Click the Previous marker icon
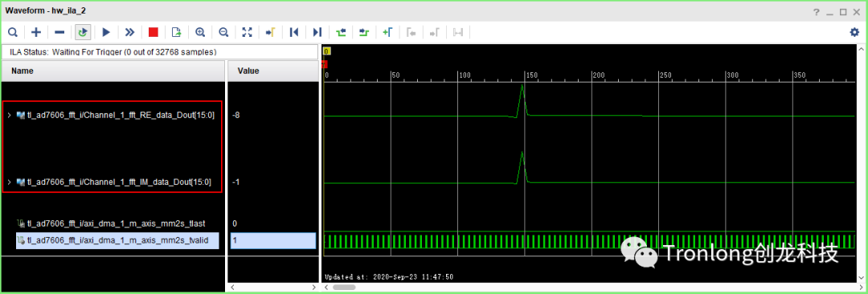The height and width of the screenshot is (294, 868). click(x=411, y=32)
